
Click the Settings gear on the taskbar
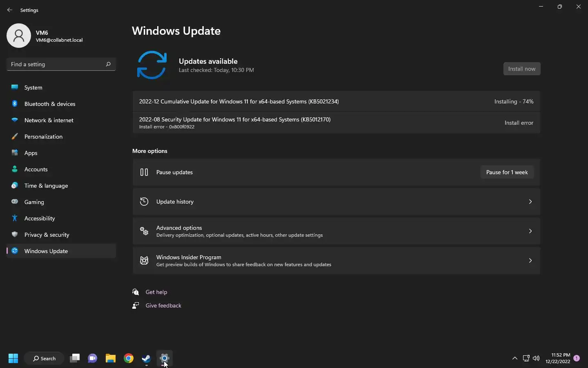click(x=165, y=359)
